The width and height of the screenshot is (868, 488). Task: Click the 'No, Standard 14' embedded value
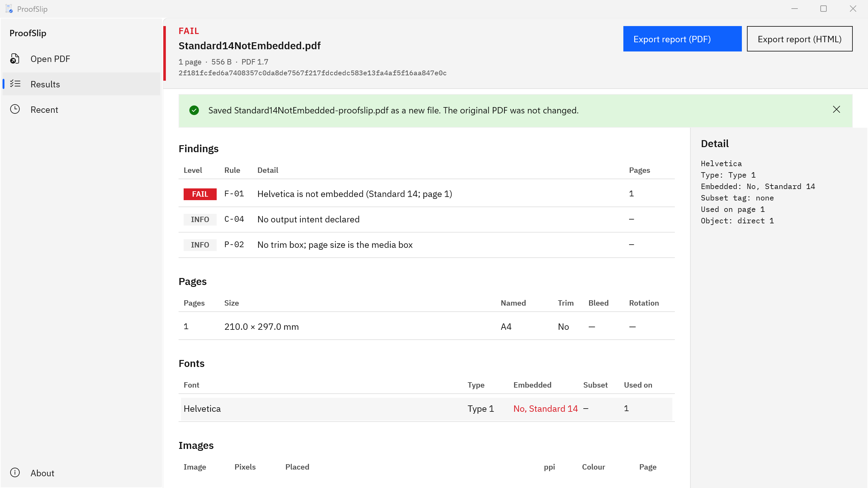[546, 409]
